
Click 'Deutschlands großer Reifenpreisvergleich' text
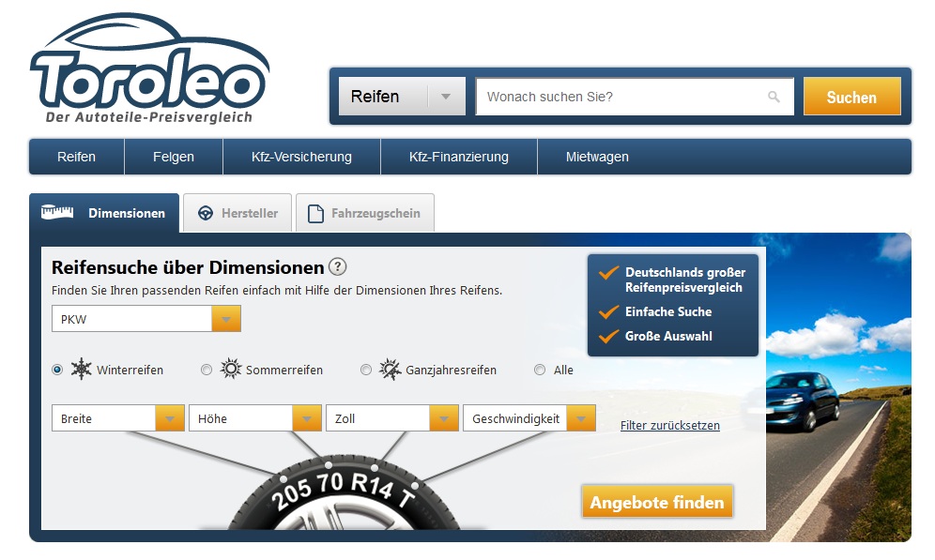pyautogui.click(x=685, y=280)
